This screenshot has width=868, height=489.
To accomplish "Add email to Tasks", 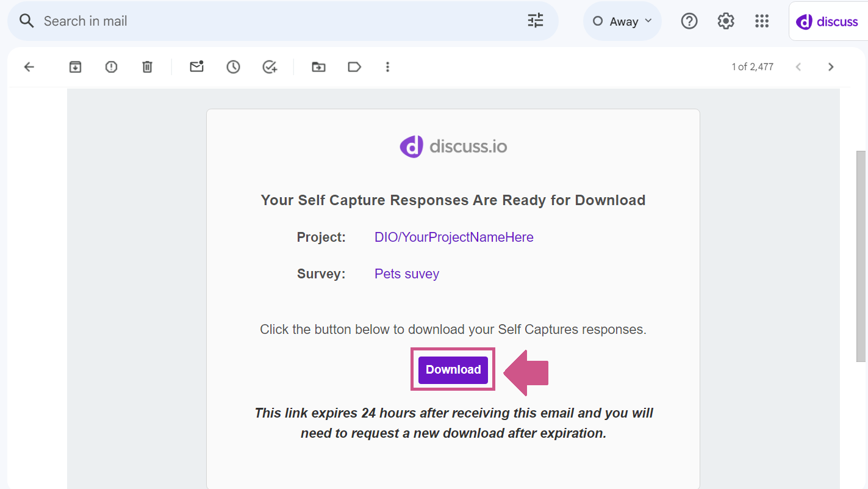I will click(x=270, y=67).
